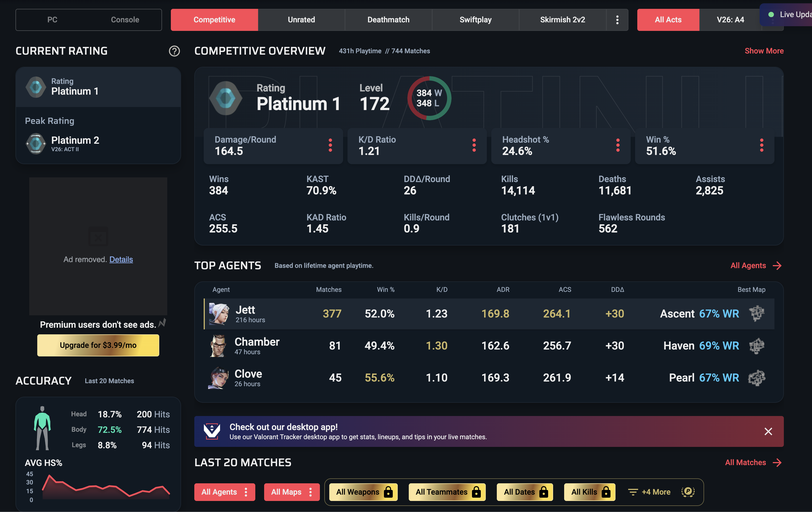Click the locked All Dates filter
The height and width of the screenshot is (512, 812).
pyautogui.click(x=525, y=492)
